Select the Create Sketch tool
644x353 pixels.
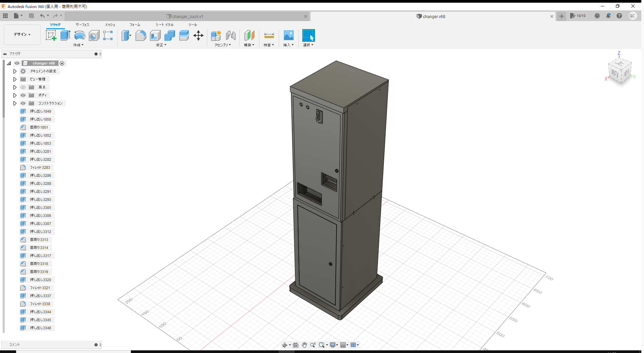coord(51,35)
